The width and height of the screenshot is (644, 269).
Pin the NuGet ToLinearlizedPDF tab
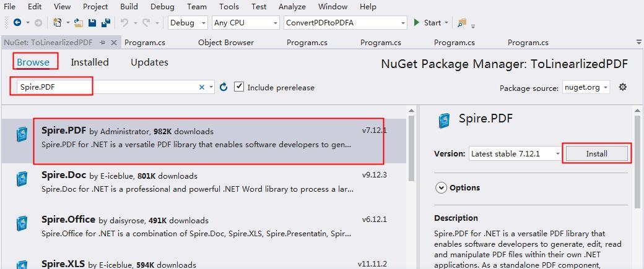pos(103,43)
